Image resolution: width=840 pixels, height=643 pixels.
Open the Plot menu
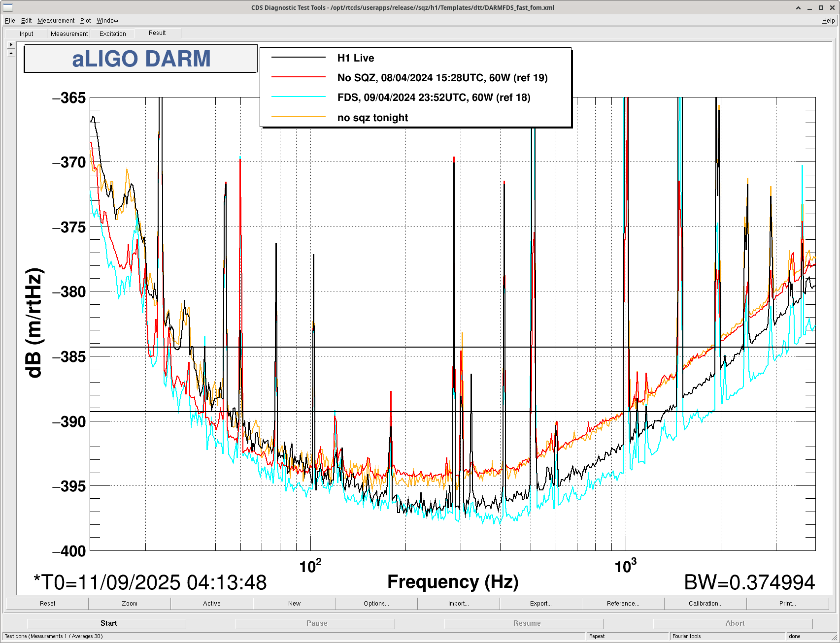[x=85, y=21]
